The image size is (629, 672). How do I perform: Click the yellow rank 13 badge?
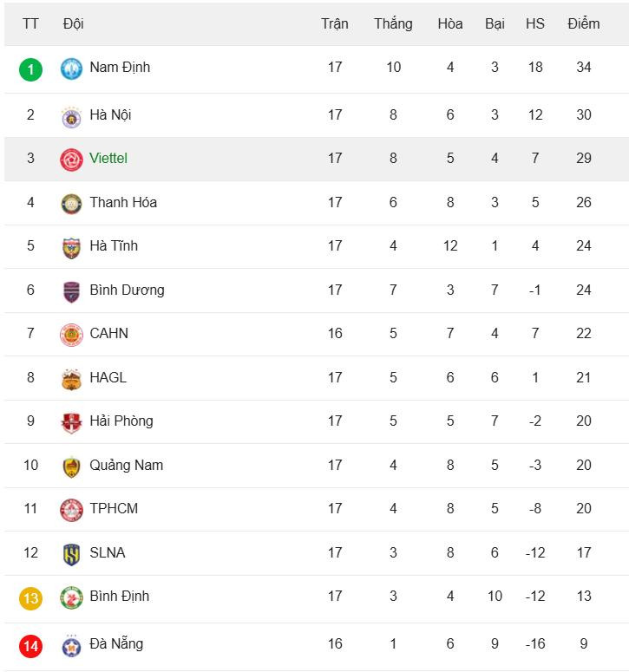point(30,597)
